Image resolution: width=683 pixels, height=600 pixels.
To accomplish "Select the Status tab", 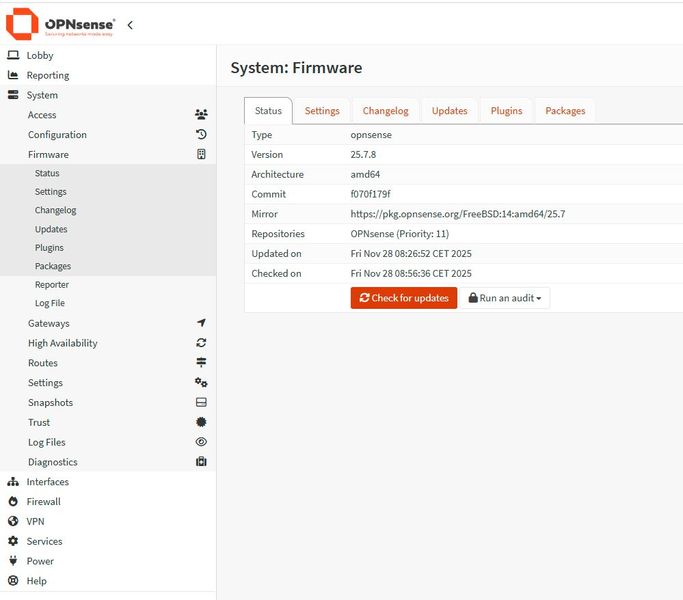I will pyautogui.click(x=268, y=111).
